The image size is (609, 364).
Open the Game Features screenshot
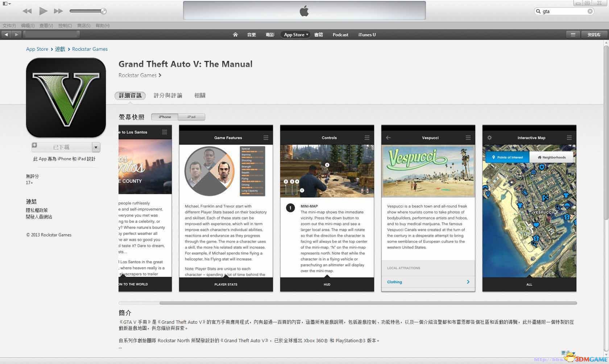click(x=226, y=208)
